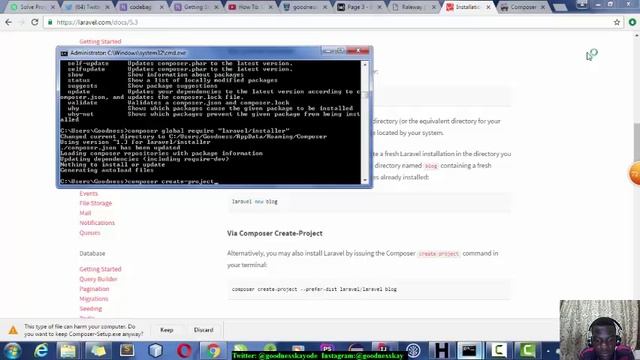Viewport: 640px width, 360px height.
Task: Switch to the Twitter browser tab
Action: tap(86, 7)
